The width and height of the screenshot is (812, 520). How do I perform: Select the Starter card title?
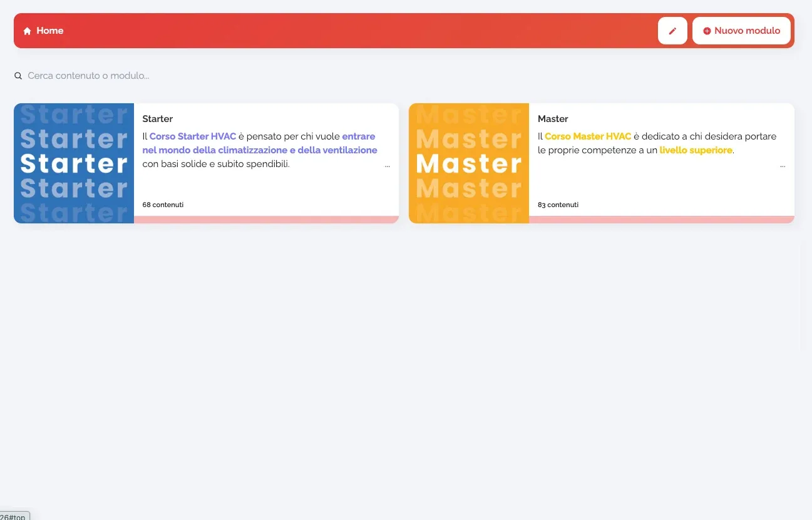158,119
